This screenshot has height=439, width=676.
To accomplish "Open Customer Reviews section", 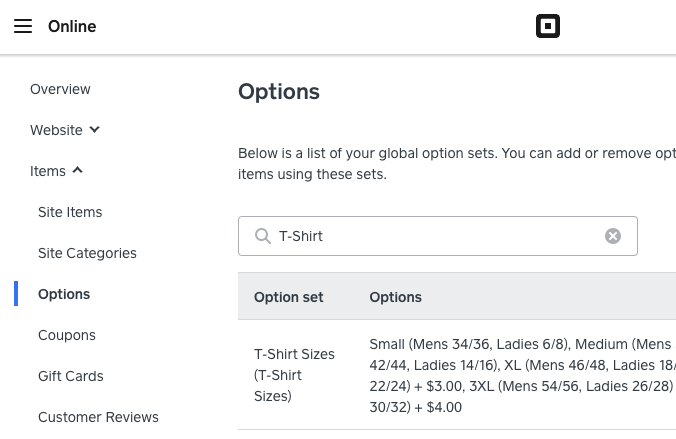I will coord(98,417).
